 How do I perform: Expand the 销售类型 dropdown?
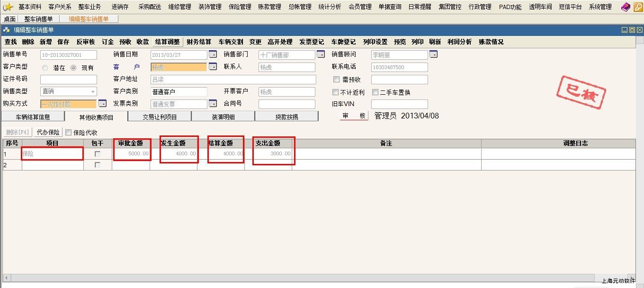[x=93, y=91]
